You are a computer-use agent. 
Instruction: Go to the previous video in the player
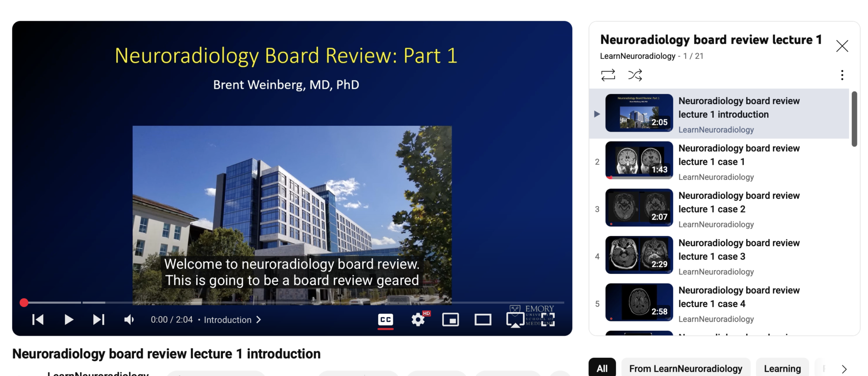38,320
